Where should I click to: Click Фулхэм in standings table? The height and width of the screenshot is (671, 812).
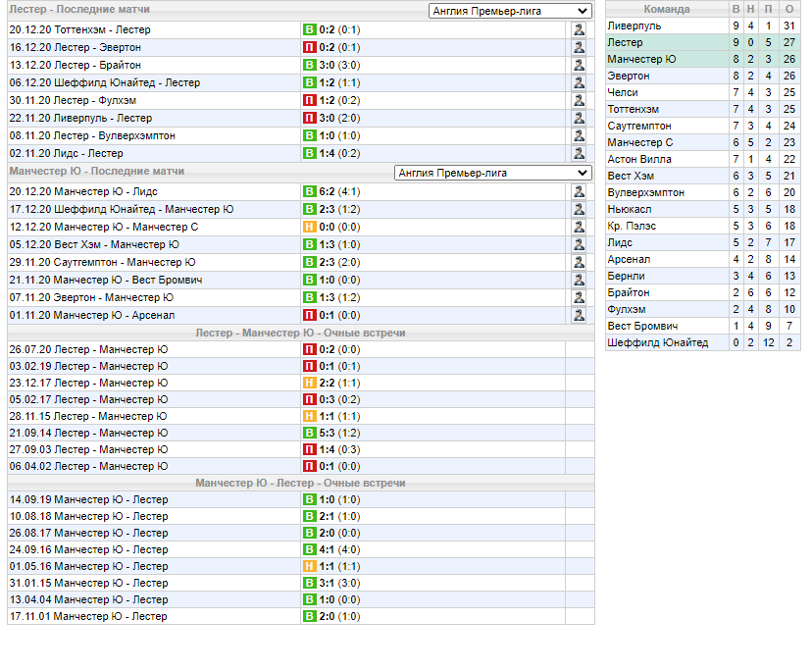(x=627, y=309)
